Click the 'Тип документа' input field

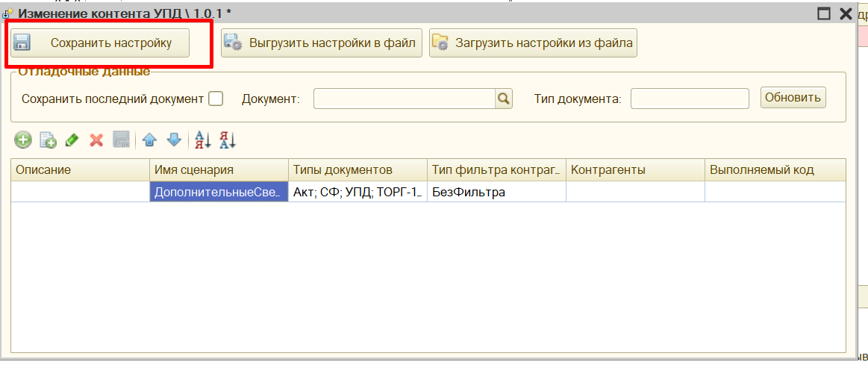pos(689,99)
